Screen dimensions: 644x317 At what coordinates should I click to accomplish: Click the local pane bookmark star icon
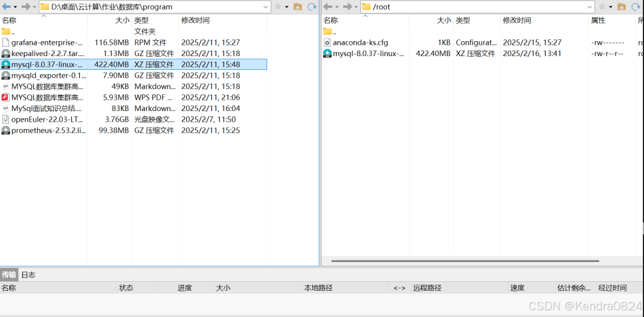(278, 7)
